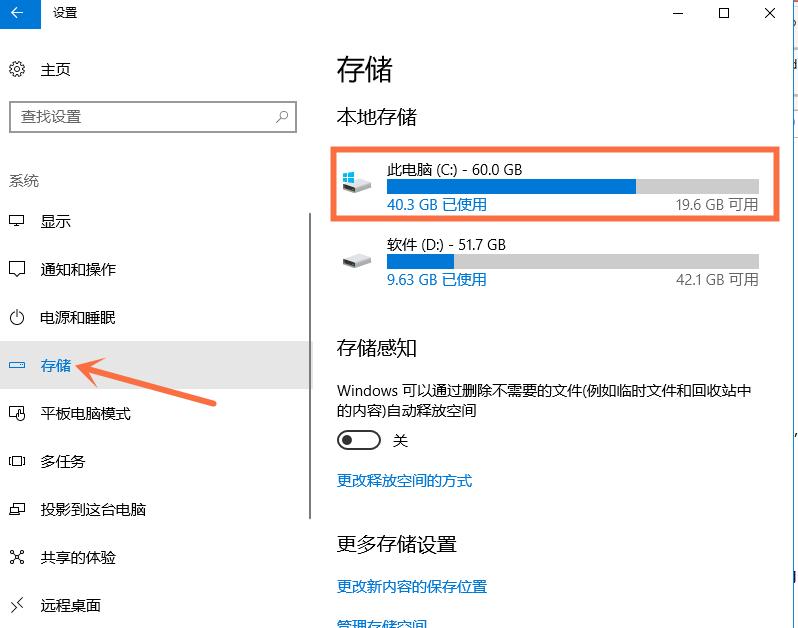Click the Display monitor icon
The height and width of the screenshot is (628, 798).
(x=17, y=221)
